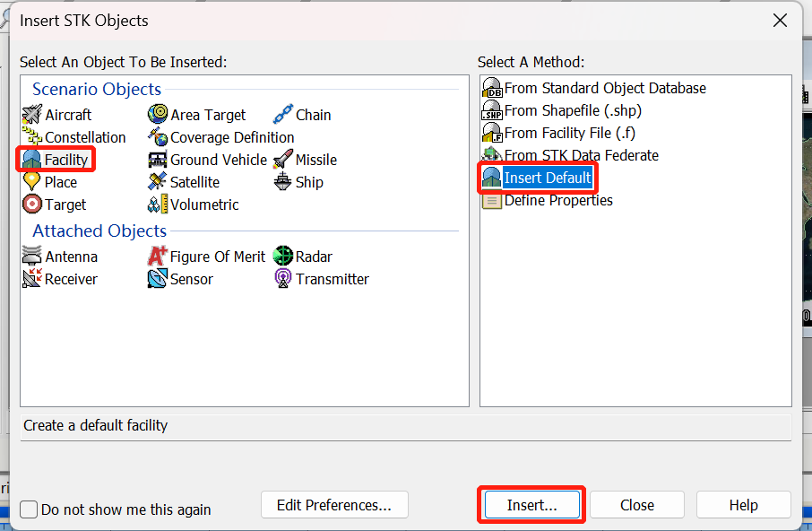Select the Define Properties method
Viewport: 812px width, 531px height.
492,200
